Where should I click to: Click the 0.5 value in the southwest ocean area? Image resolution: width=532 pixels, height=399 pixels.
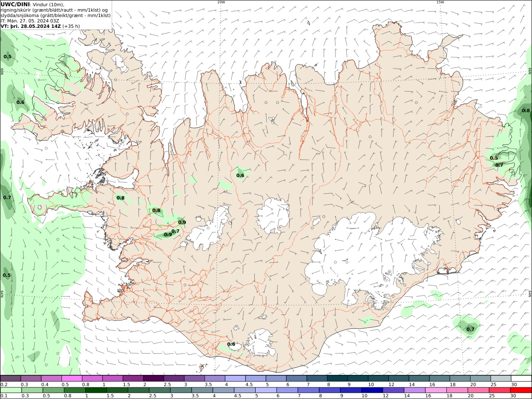tap(7, 275)
